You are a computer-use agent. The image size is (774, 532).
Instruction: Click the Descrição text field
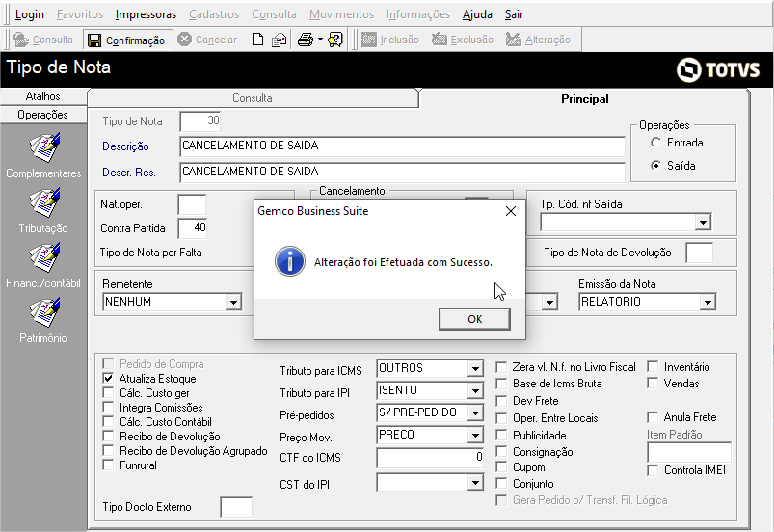coord(402,146)
